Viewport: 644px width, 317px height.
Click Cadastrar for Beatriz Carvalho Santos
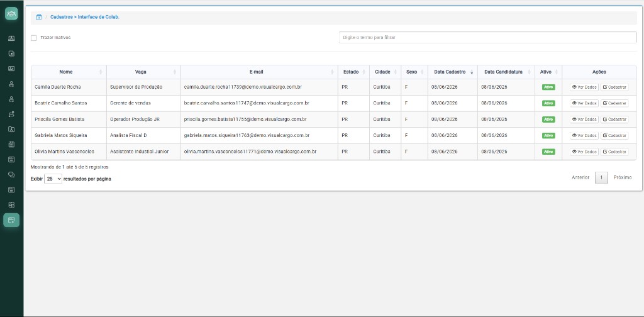tap(614, 103)
